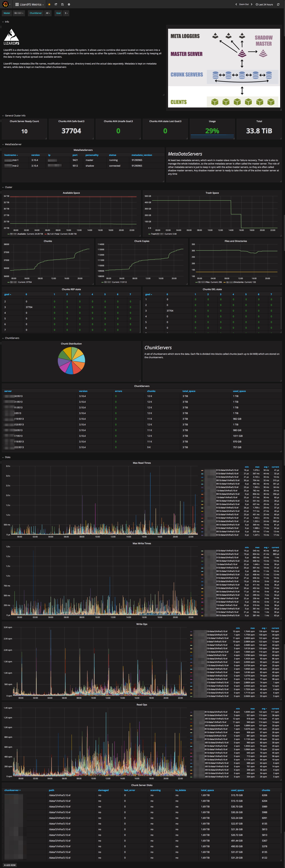Sort ChunkServers table by server column
This screenshot has width=285, height=868.
[x=8, y=391]
